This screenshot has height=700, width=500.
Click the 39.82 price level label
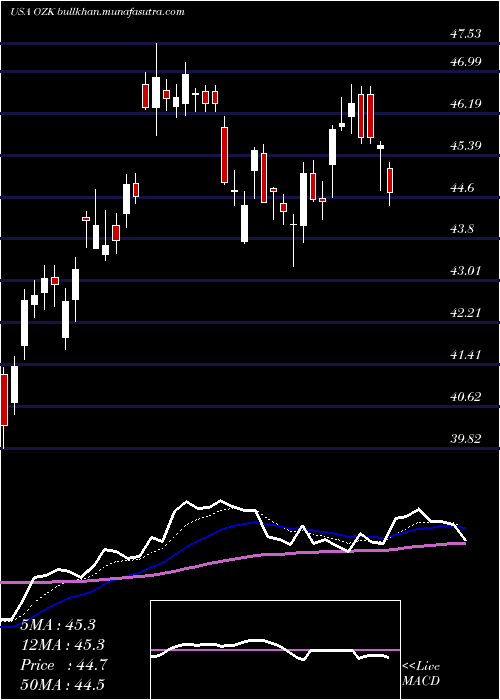tap(466, 439)
